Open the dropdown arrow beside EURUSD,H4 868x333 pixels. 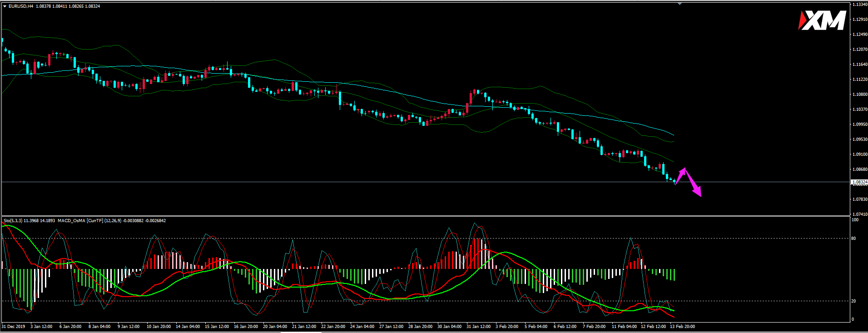click(x=5, y=6)
